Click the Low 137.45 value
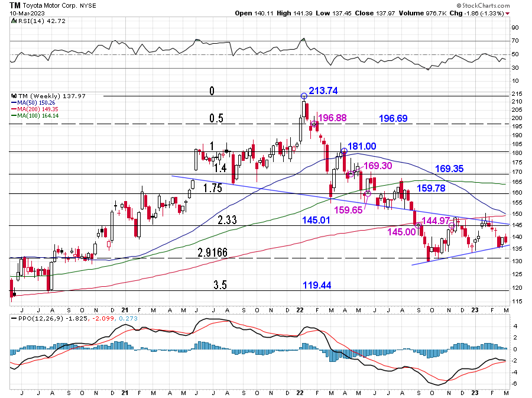The height and width of the screenshot is (398, 532). 333,13
